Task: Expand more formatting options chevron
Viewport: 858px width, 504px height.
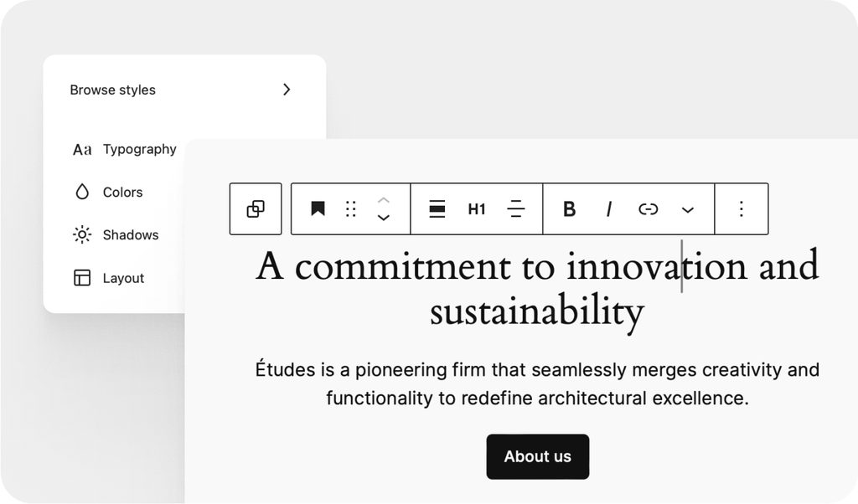Action: (688, 210)
